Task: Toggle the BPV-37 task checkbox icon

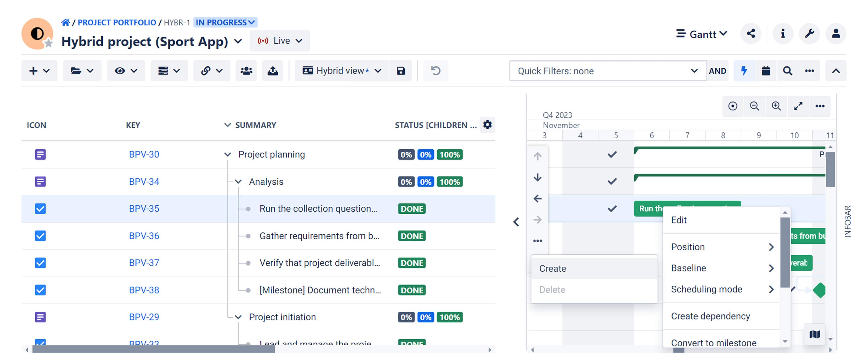Action: coord(40,263)
